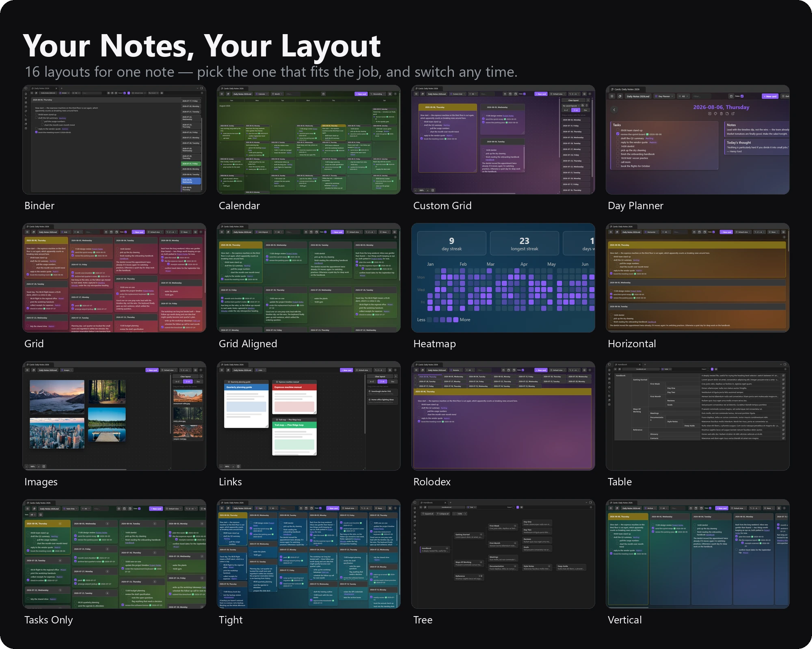Check '09:00 team stand-up' in Day Planner tasks

click(x=618, y=130)
